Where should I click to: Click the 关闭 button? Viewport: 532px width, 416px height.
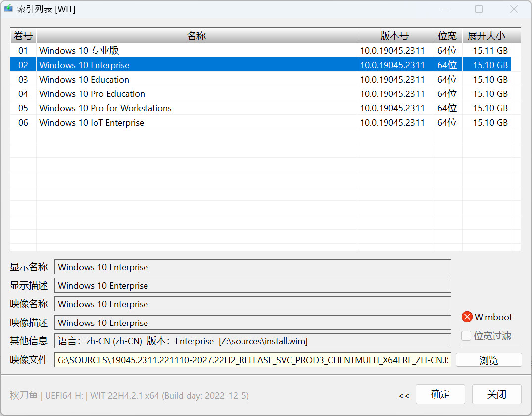[496, 394]
